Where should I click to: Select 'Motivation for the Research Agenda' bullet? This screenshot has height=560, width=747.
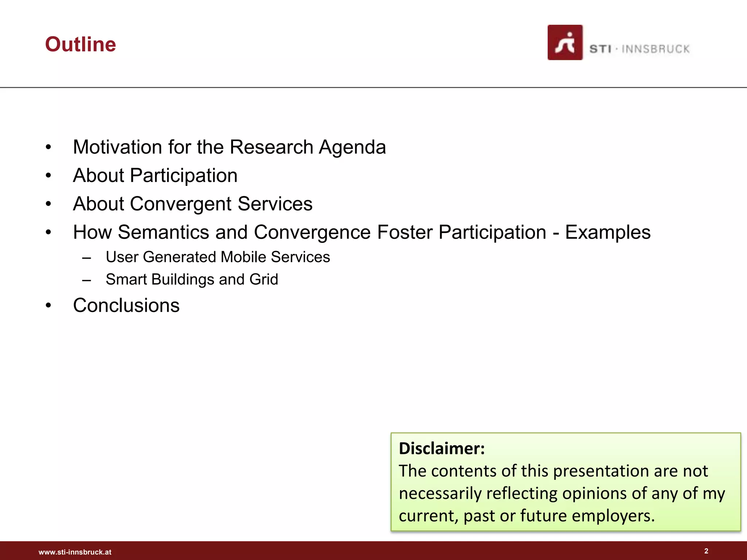click(229, 147)
